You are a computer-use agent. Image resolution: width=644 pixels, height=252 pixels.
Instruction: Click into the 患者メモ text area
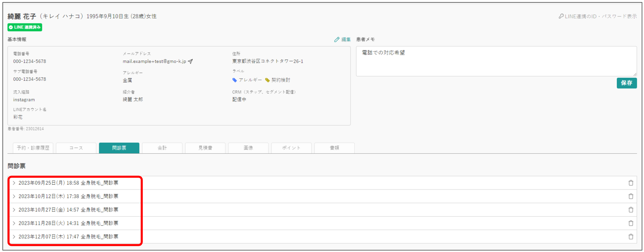coord(496,61)
